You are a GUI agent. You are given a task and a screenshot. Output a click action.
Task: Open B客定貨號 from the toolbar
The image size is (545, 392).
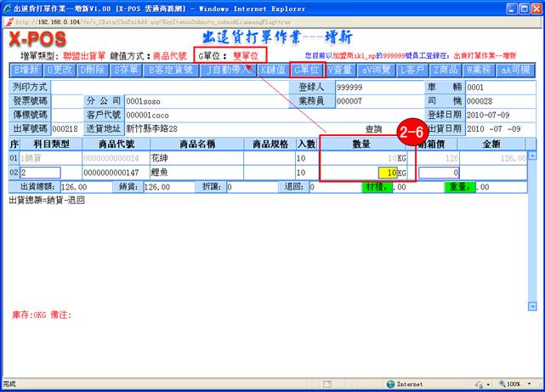coord(172,70)
